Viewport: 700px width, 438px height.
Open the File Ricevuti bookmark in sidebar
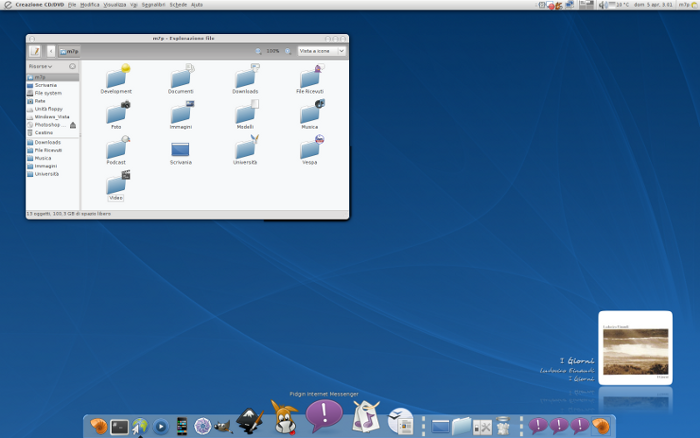53,150
